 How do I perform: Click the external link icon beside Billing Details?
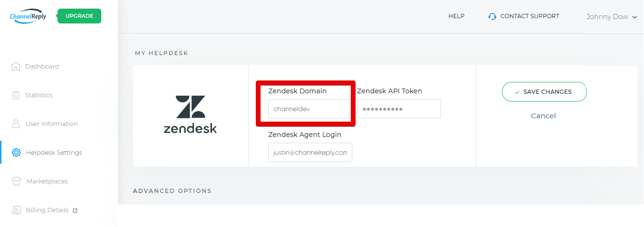point(75,210)
